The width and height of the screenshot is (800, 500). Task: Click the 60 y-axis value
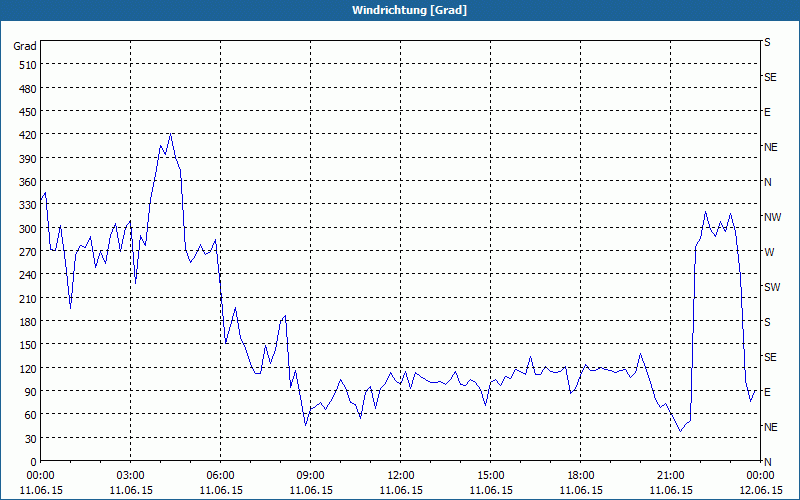[x=31, y=415]
